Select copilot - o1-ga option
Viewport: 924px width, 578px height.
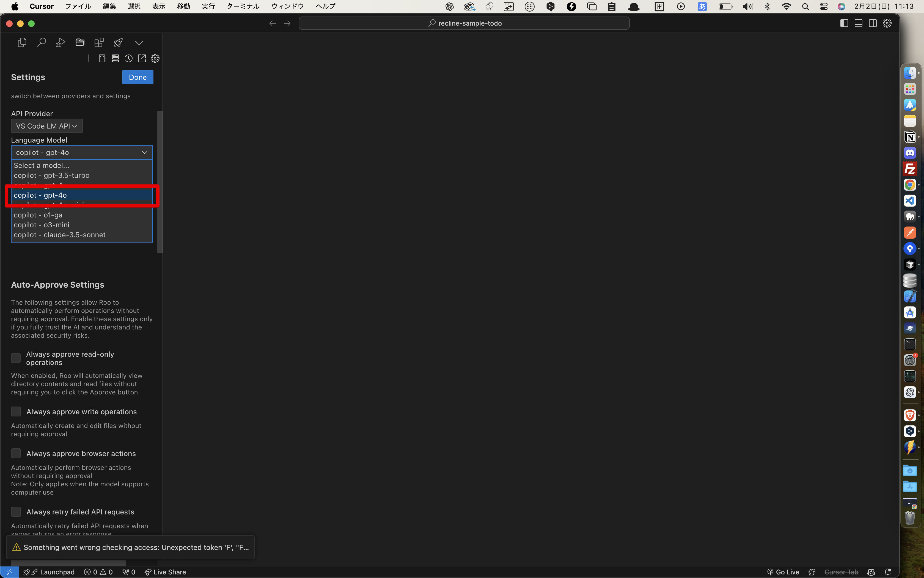click(82, 215)
